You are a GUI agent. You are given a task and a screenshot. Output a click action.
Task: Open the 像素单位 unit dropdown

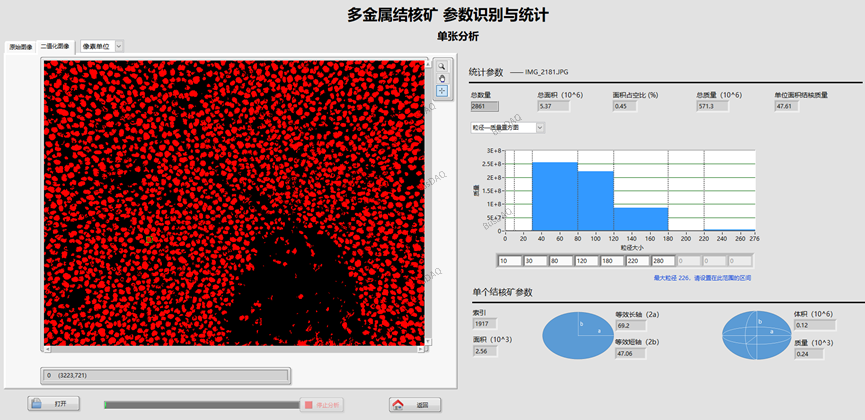pyautogui.click(x=101, y=46)
